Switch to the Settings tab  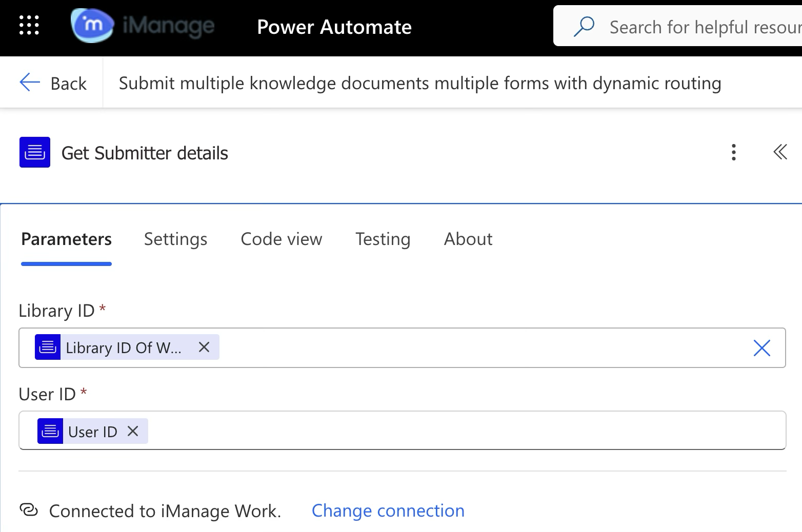point(175,239)
